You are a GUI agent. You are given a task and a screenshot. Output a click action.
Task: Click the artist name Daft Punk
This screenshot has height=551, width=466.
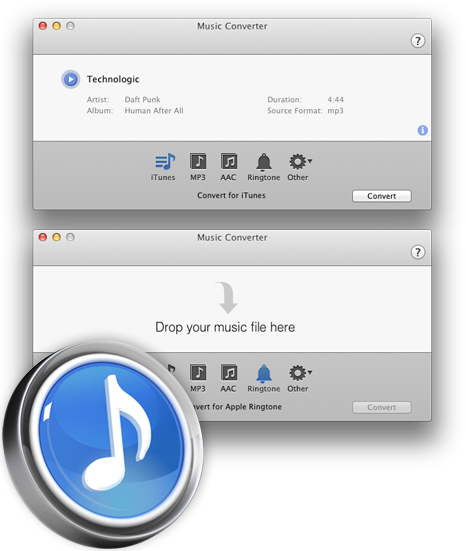[142, 99]
